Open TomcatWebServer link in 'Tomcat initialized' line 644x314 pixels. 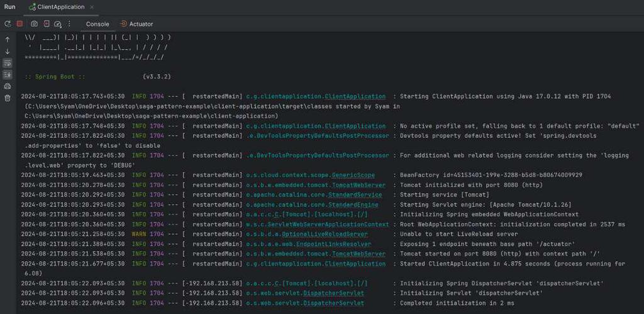pyautogui.click(x=359, y=185)
